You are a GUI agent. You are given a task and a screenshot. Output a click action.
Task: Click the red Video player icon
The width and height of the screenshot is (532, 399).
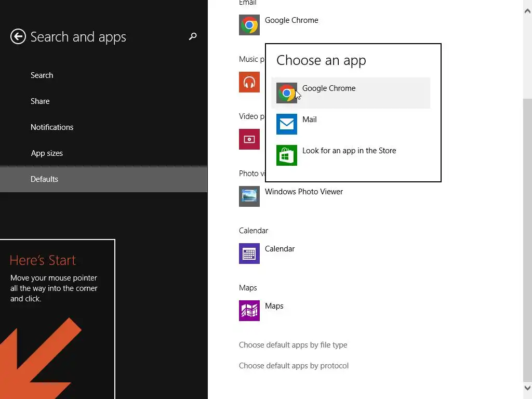click(x=249, y=139)
